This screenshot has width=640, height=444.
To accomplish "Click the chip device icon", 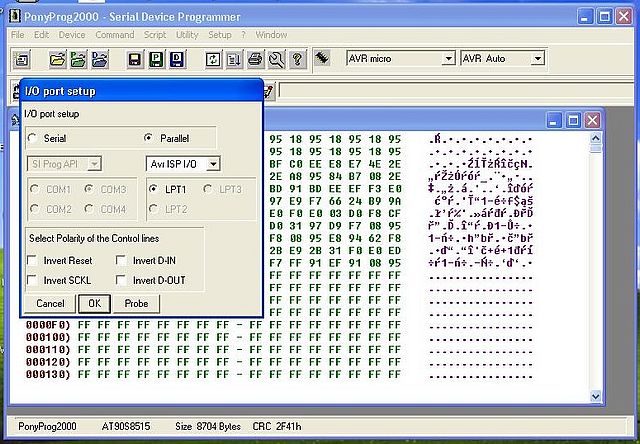I will tap(322, 58).
